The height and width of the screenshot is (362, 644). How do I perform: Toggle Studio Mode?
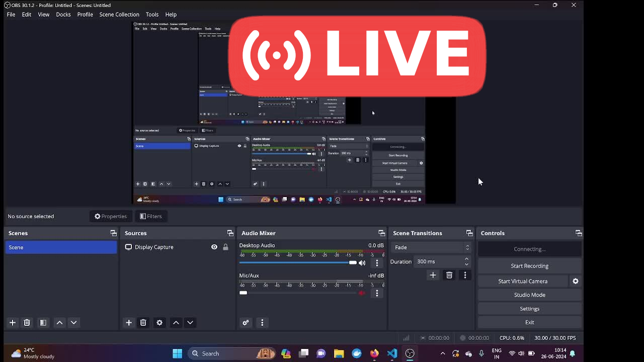(529, 295)
